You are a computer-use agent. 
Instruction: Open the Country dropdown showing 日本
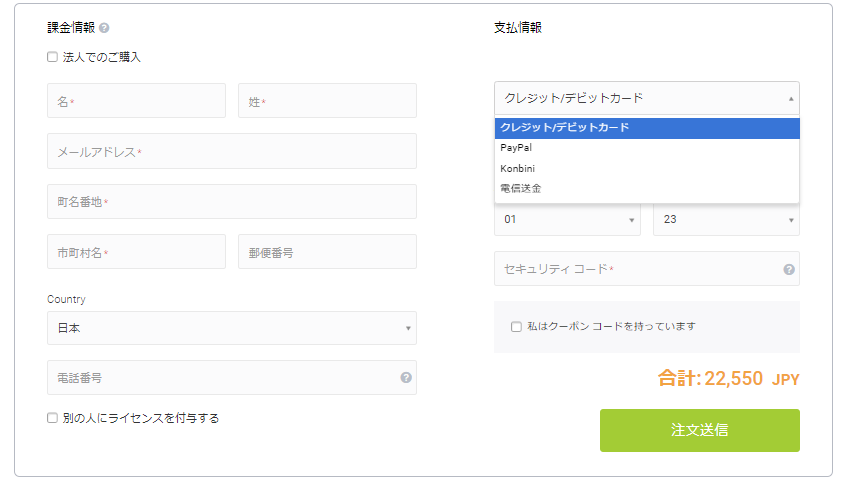[231, 328]
